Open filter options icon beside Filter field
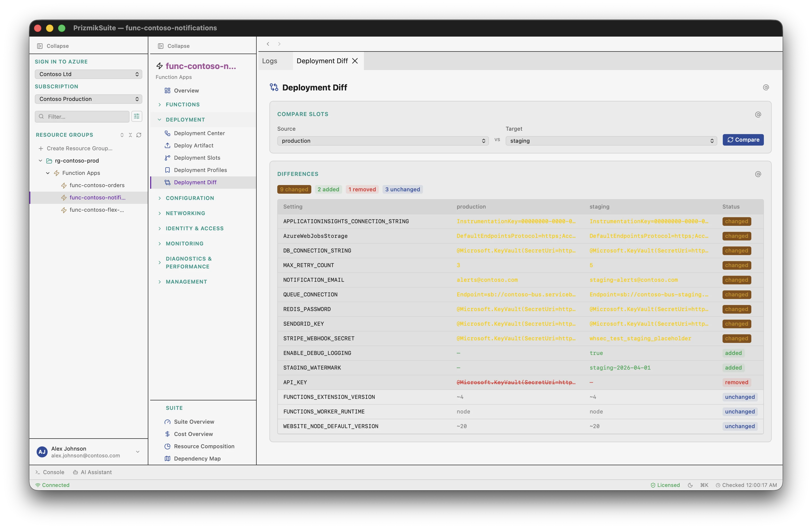This screenshot has height=529, width=812. click(137, 117)
